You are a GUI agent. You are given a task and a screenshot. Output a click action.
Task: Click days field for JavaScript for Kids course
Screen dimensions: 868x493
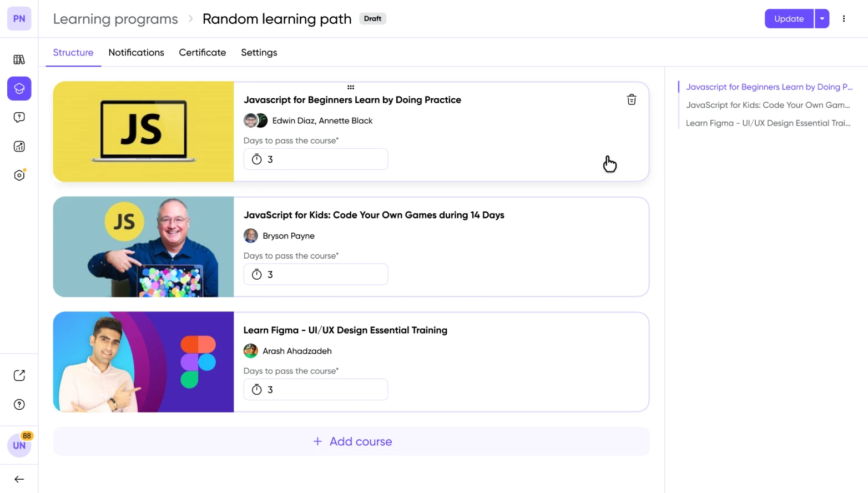316,274
